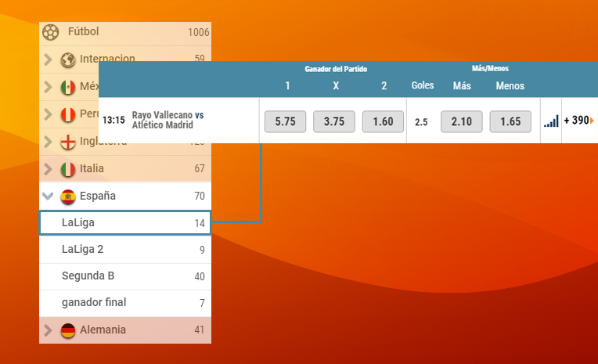Open match statistics bar-chart icon
This screenshot has height=364, width=598.
(551, 121)
